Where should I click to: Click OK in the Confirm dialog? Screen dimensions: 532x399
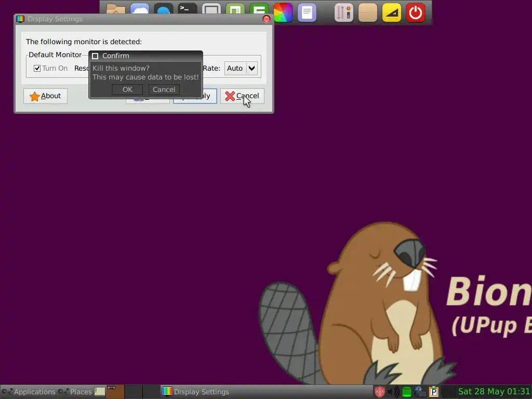click(x=127, y=89)
